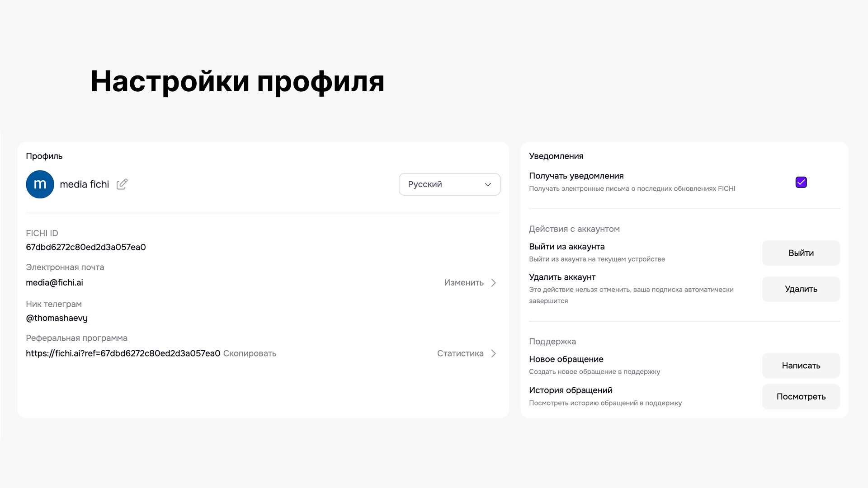The width and height of the screenshot is (868, 488).
Task: Click the Посмотреть history button
Action: (801, 397)
